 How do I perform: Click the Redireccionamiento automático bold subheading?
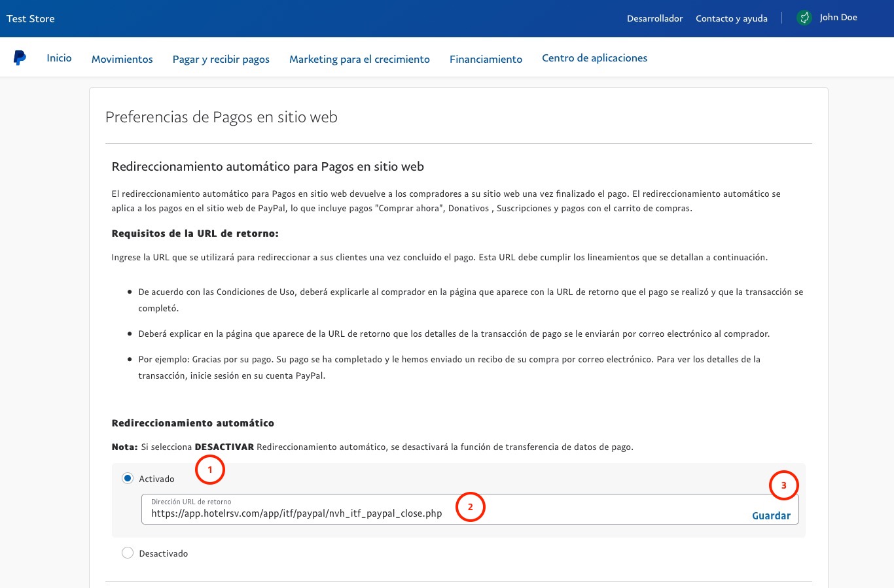coord(193,423)
